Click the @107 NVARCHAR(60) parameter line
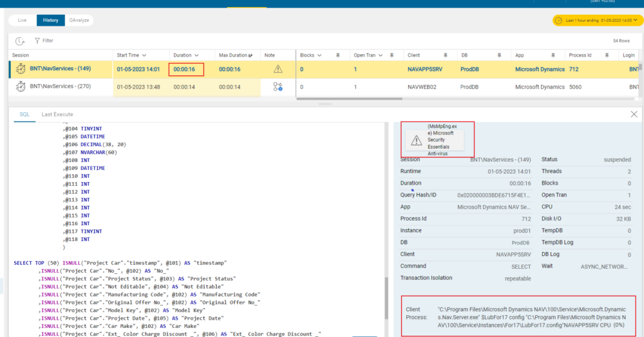 pyautogui.click(x=90, y=152)
